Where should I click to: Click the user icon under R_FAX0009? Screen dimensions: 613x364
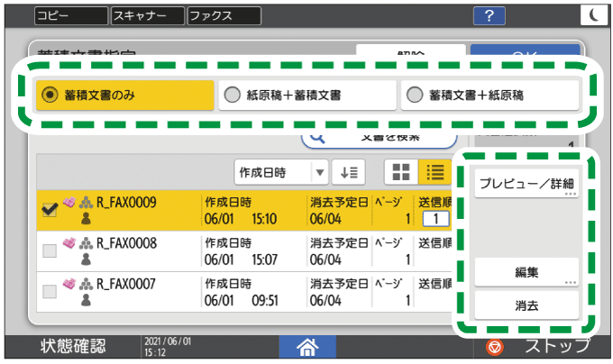click(86, 219)
